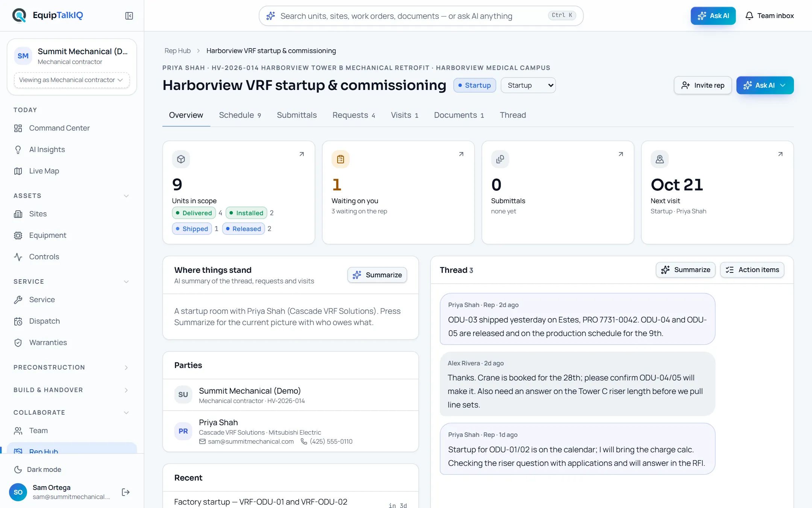Screen dimensions: 812x508
Task: Open the Visits tab
Action: tap(404, 115)
